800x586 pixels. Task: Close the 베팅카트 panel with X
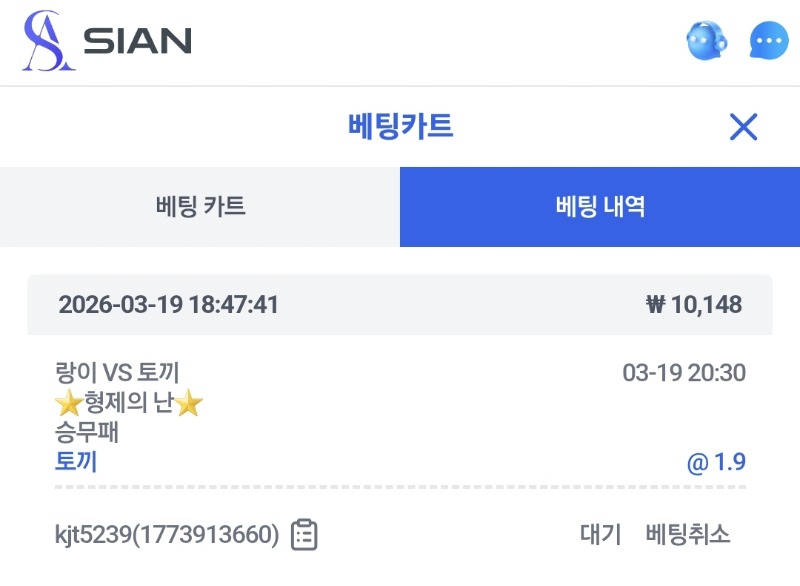point(743,127)
